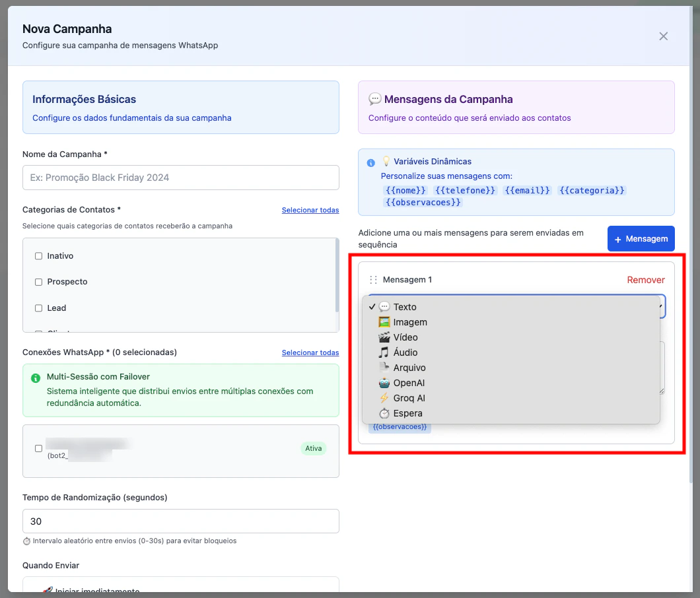This screenshot has height=598, width=700.
Task: Click the picture icon beside Imagem
Action: coord(384,322)
